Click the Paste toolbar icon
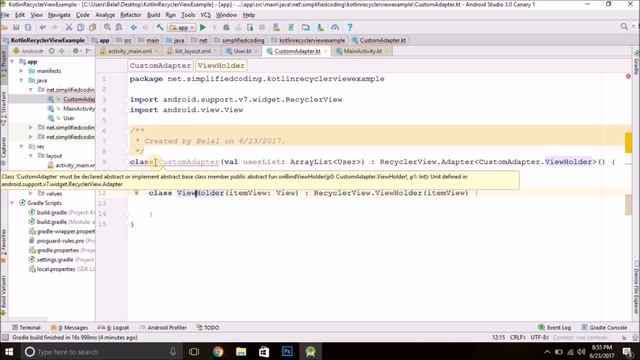Screen dimensions: 640x360 (x=93, y=27)
